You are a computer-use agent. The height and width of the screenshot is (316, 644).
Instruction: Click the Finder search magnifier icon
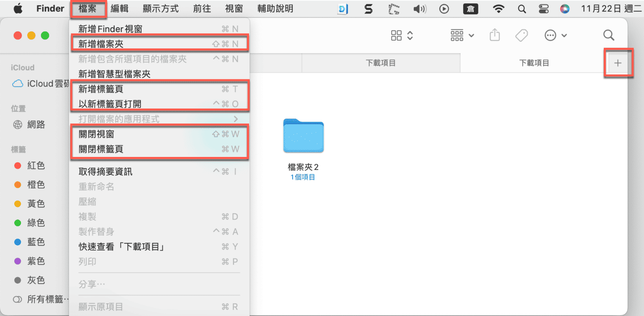tap(609, 35)
